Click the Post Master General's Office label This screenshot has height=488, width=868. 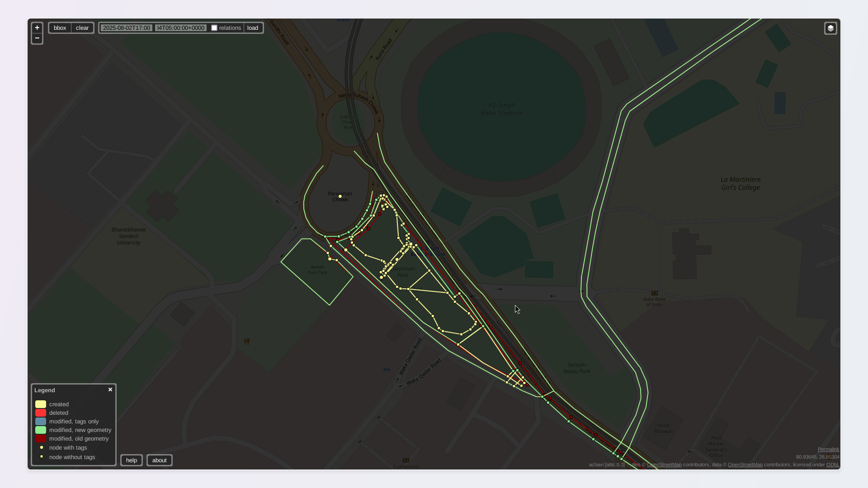pos(716,446)
